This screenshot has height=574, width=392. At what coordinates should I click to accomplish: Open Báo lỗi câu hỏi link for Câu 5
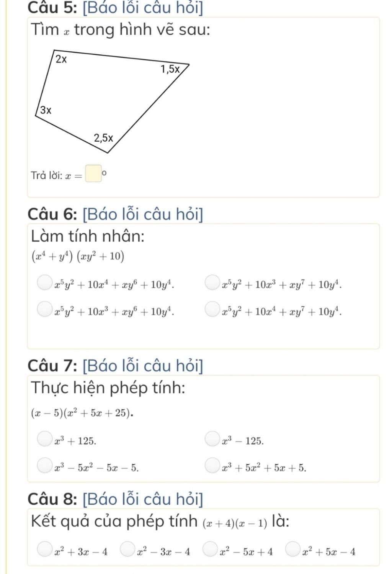(x=143, y=8)
